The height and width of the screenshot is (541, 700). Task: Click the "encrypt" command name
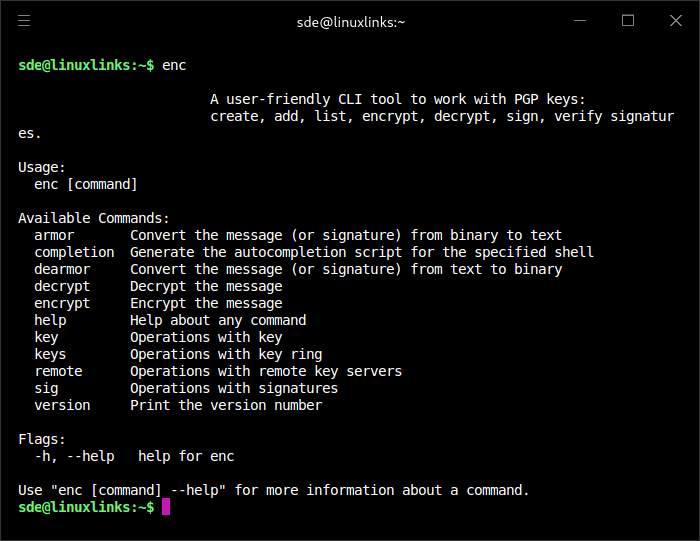click(62, 303)
